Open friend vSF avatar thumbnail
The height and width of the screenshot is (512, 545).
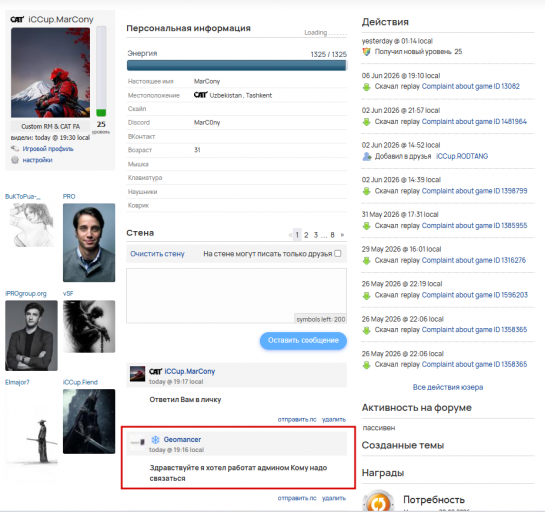[x=89, y=327]
